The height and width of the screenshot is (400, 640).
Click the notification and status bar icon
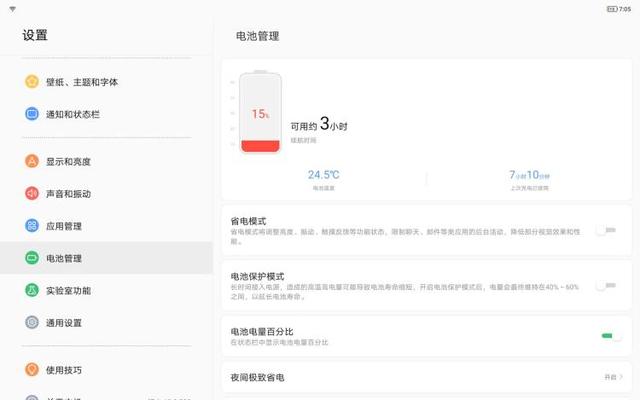point(32,114)
